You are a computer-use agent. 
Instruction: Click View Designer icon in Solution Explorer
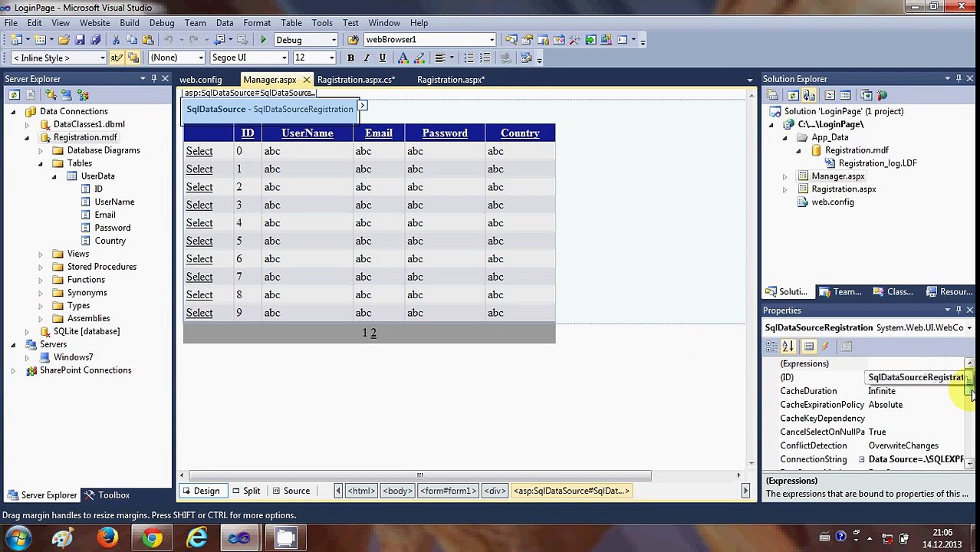point(845,96)
